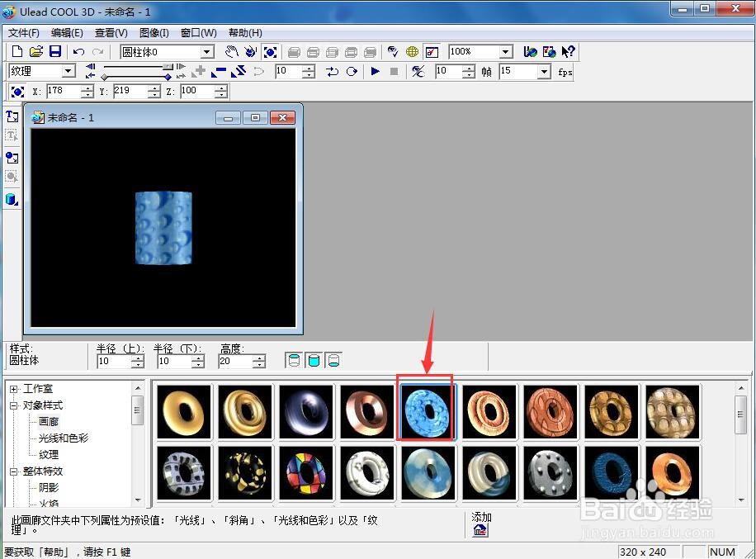Click the key frame diamond marker on slider
Image resolution: width=756 pixels, height=559 pixels.
(x=168, y=77)
